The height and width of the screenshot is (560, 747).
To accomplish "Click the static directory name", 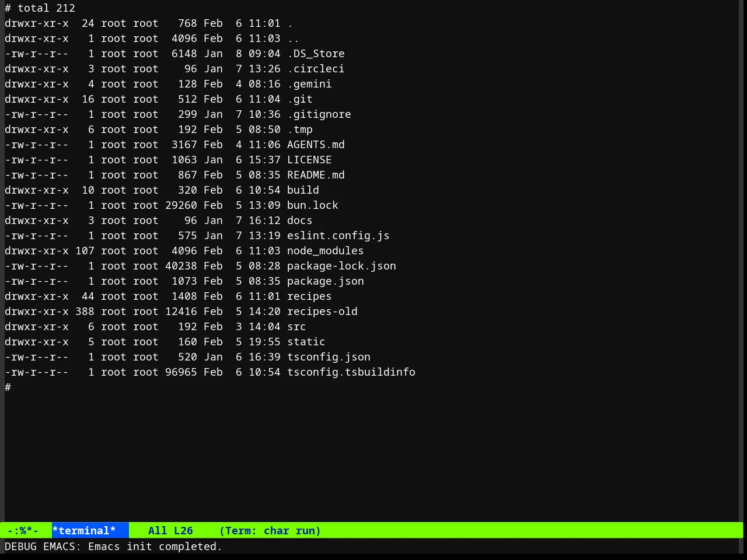I will pyautogui.click(x=306, y=342).
